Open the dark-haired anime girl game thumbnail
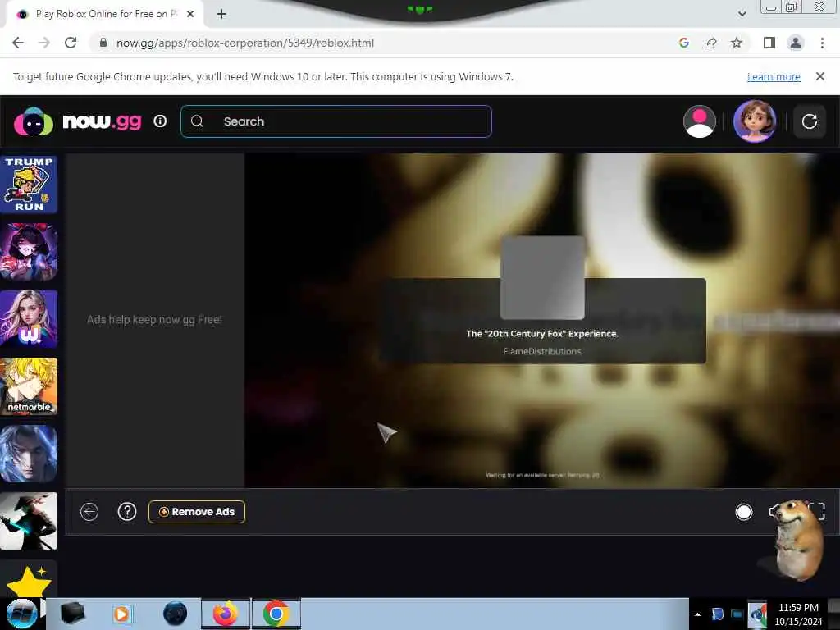This screenshot has height=630, width=840. click(x=29, y=252)
